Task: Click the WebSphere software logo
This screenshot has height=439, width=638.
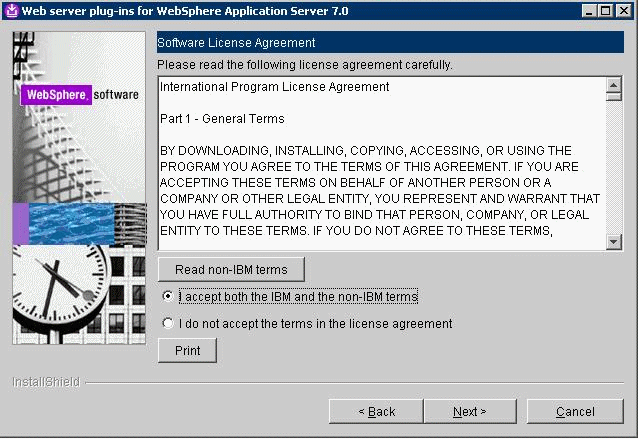Action: [80, 95]
